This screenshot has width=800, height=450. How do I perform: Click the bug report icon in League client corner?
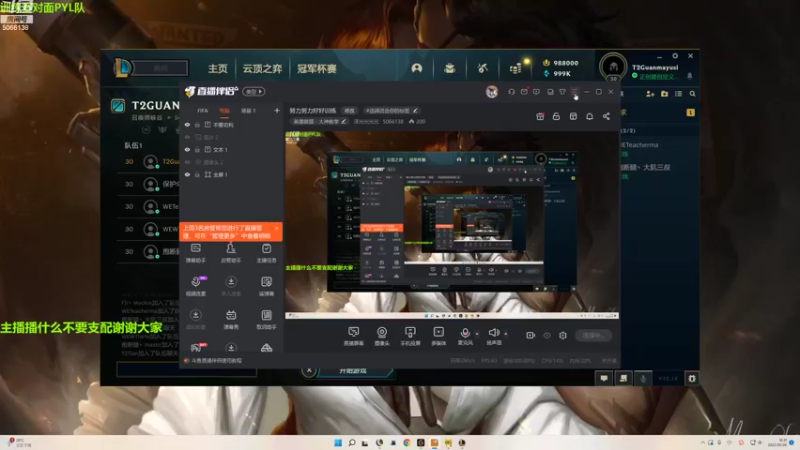[692, 378]
